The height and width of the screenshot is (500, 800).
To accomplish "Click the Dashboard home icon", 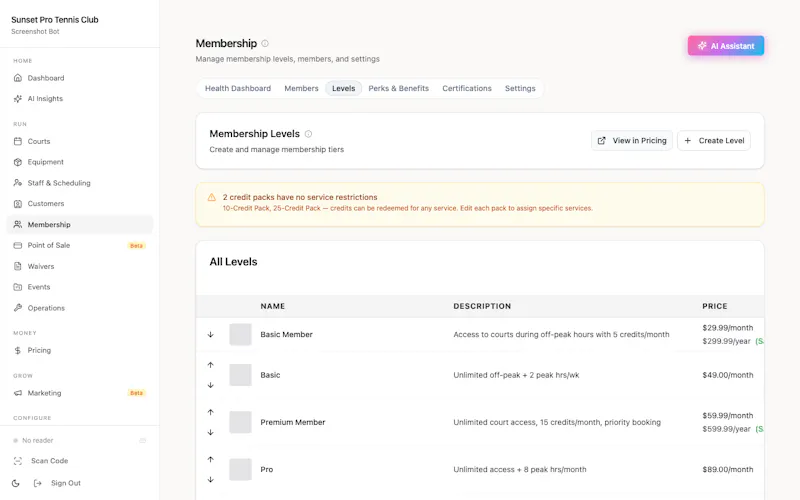I will point(18,78).
